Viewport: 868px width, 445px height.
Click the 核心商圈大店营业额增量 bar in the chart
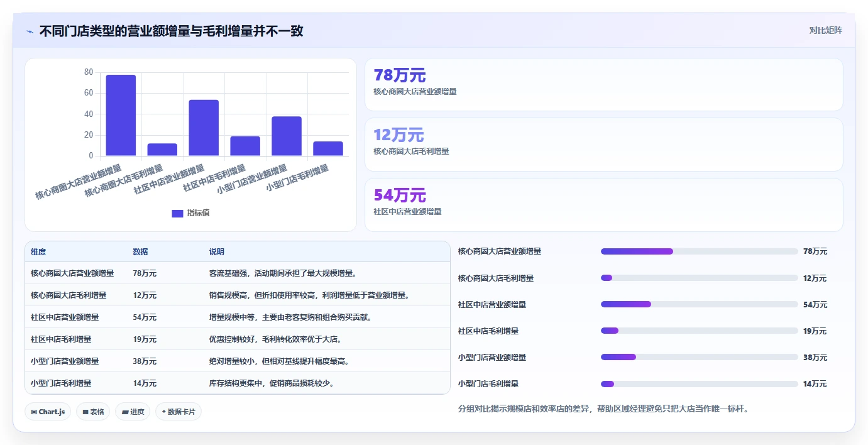[x=121, y=115]
